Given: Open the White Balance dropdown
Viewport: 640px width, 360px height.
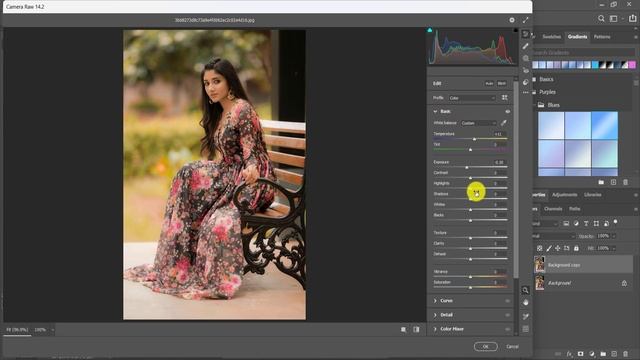Looking at the screenshot, I should 479,123.
